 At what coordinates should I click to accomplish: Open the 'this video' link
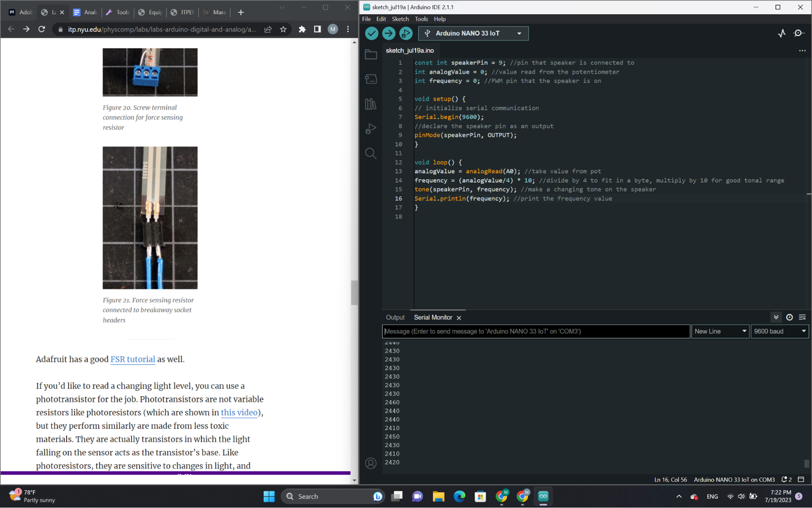[x=239, y=413]
